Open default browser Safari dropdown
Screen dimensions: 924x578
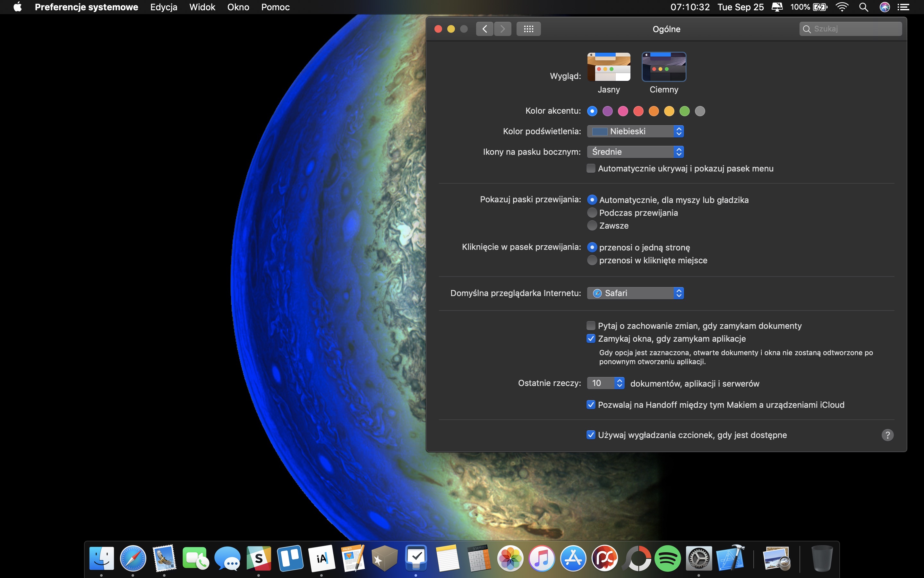pyautogui.click(x=635, y=293)
